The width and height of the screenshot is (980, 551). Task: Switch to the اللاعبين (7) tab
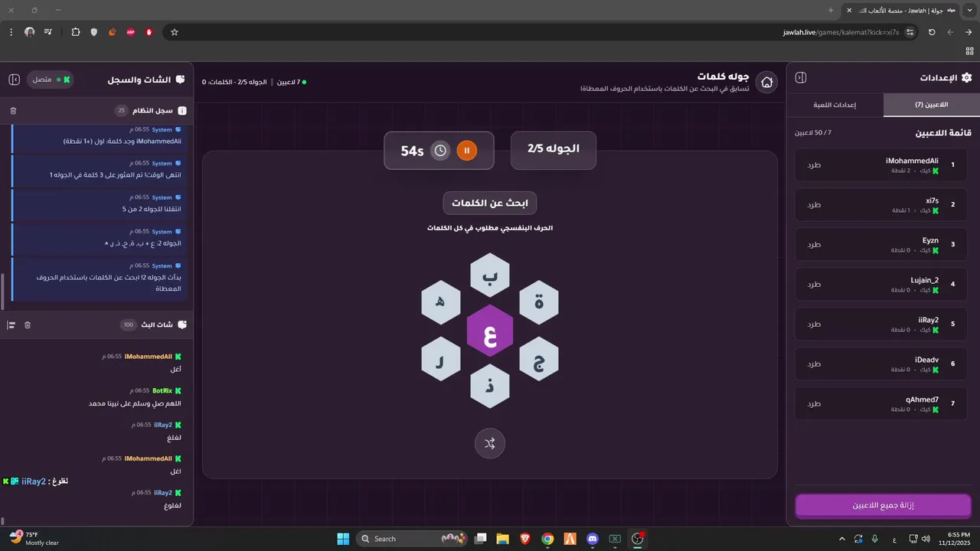coord(931,105)
